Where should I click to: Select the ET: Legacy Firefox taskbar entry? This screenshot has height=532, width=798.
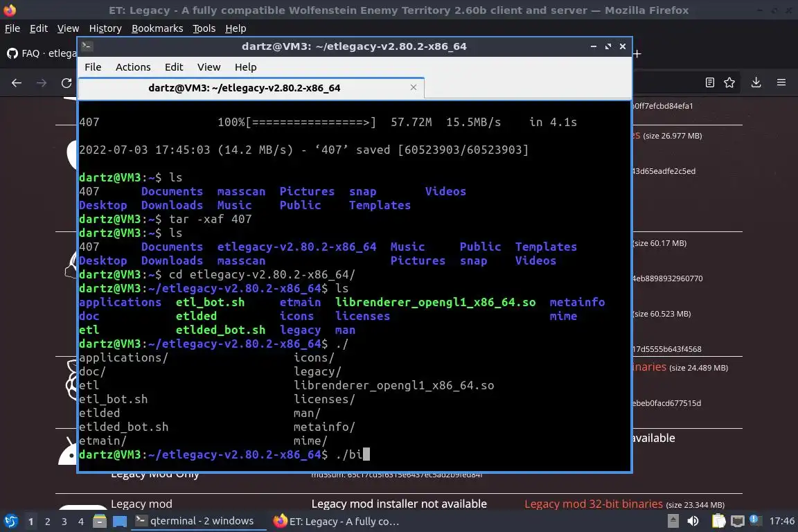(336, 522)
